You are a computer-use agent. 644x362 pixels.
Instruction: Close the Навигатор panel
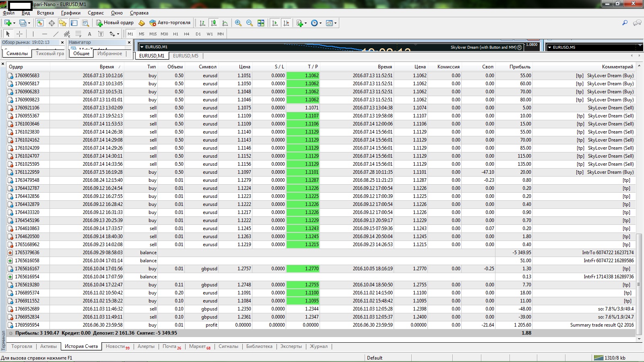click(x=129, y=42)
